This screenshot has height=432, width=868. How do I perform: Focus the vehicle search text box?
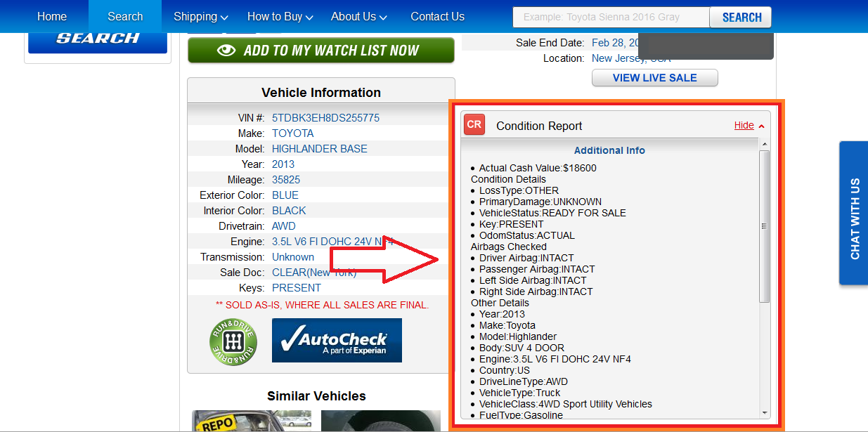(x=611, y=17)
